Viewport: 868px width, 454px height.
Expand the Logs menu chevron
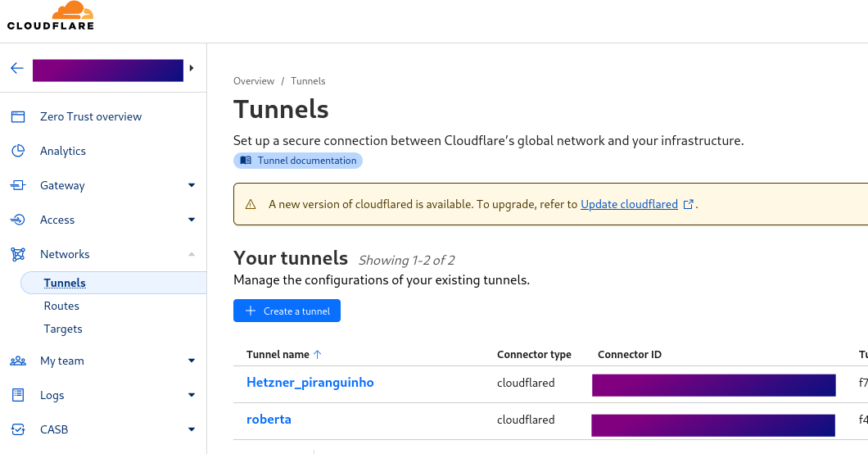point(192,395)
